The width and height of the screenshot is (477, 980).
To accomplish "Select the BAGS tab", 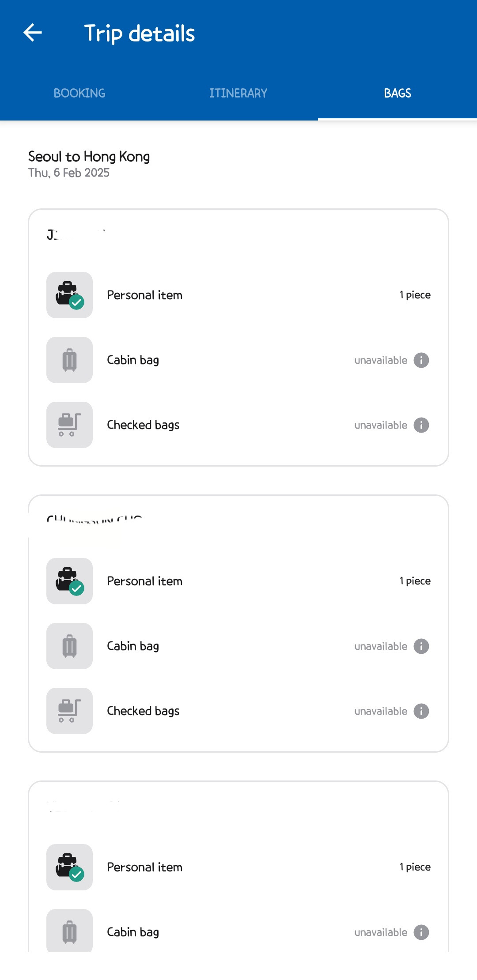I will (x=397, y=93).
